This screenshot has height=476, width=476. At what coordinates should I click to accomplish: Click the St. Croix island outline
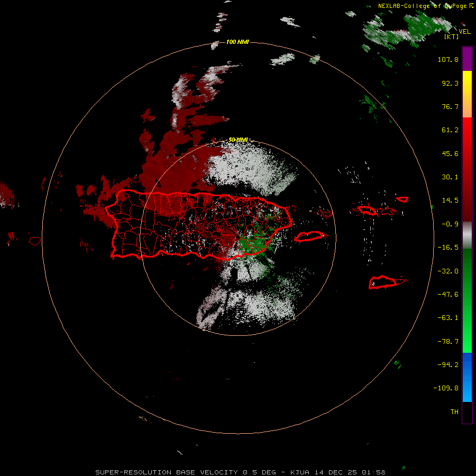(383, 282)
